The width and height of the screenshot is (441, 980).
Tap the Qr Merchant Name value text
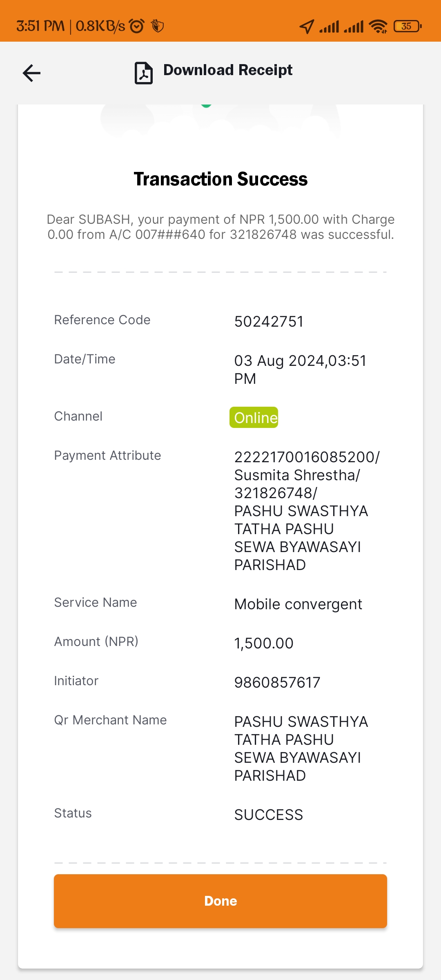tap(301, 748)
